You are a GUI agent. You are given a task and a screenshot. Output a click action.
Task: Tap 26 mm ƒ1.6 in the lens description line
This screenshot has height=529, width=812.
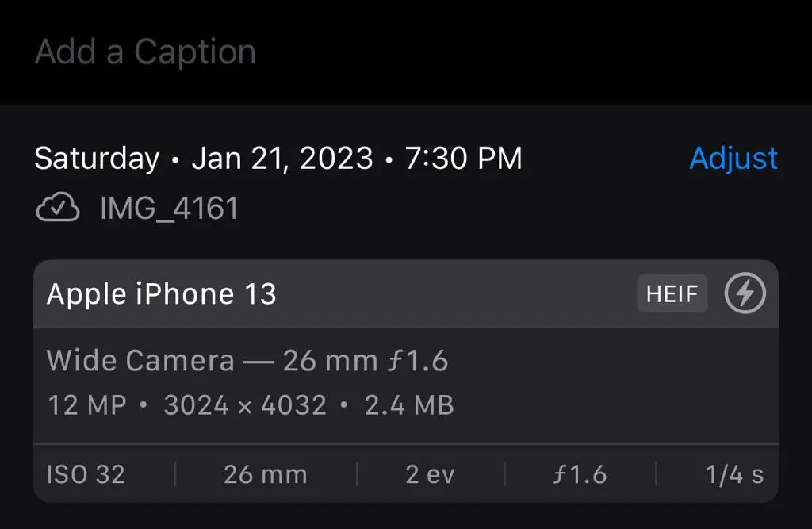pyautogui.click(x=366, y=361)
